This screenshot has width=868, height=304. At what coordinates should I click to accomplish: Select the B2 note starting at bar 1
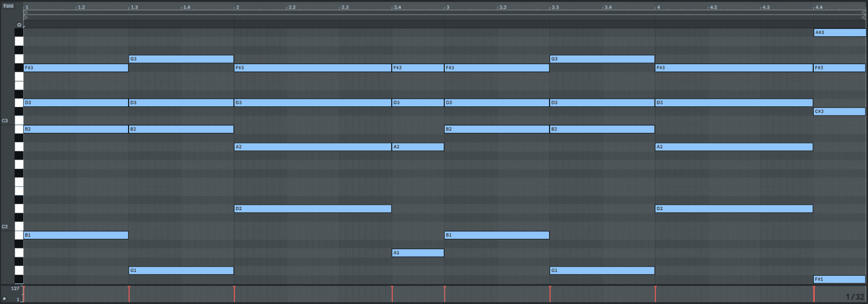(76, 129)
